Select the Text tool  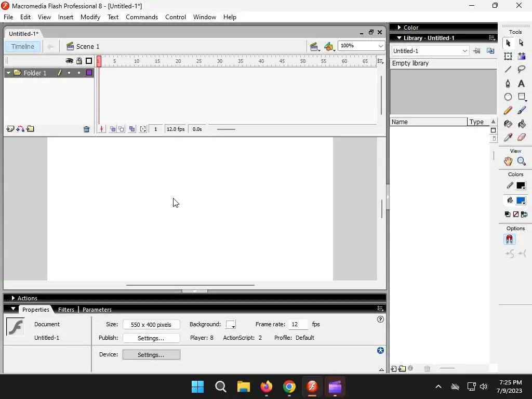(522, 83)
